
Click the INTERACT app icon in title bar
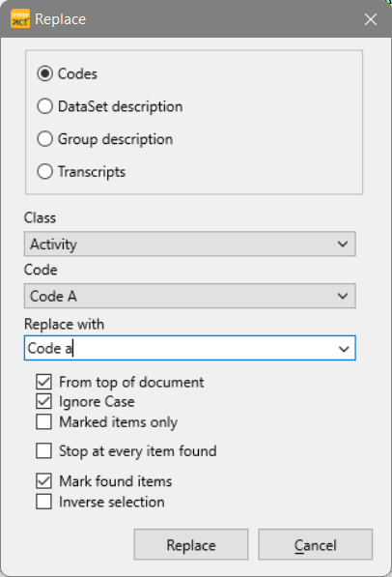(x=20, y=19)
